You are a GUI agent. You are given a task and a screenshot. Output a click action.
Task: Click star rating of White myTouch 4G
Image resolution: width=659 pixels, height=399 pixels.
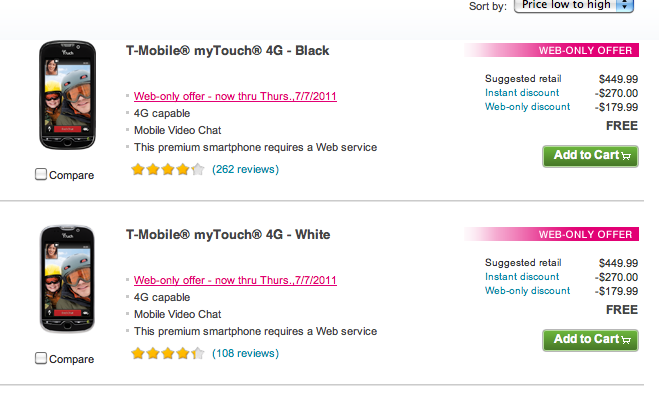tap(168, 354)
